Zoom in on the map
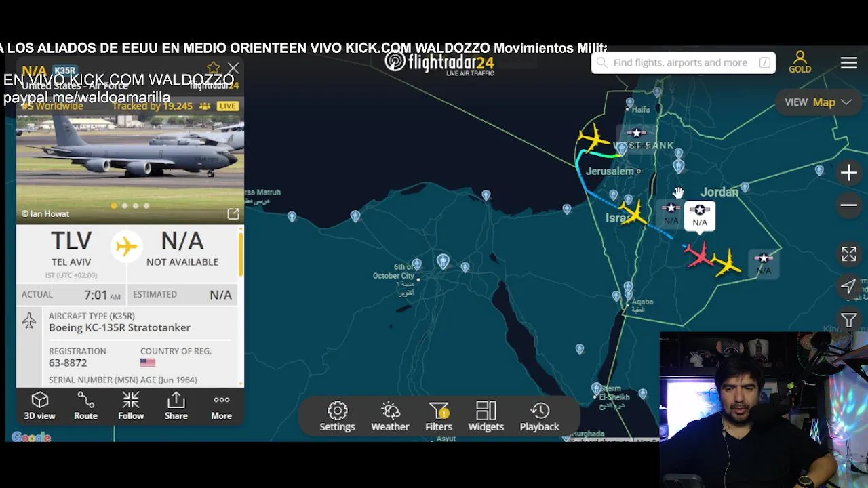Image resolution: width=868 pixels, height=488 pixels. tap(849, 173)
